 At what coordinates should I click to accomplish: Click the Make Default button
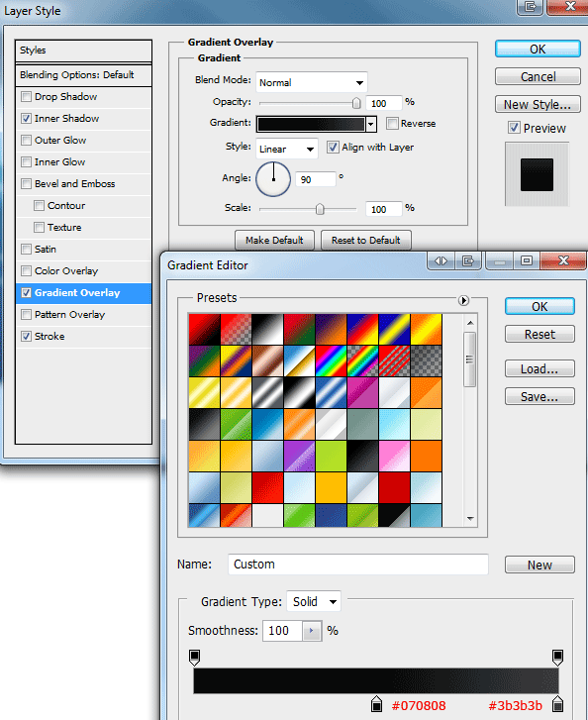click(x=274, y=240)
